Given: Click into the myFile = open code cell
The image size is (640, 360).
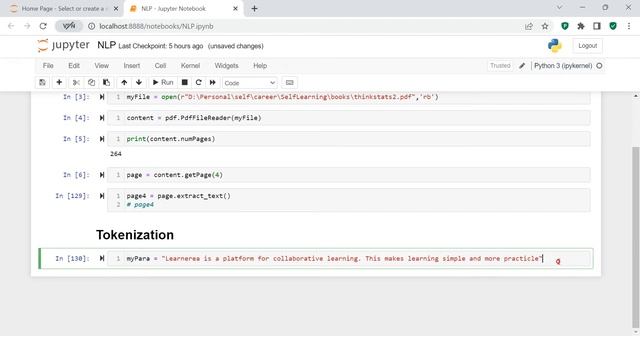Looking at the screenshot, I should [349, 97].
